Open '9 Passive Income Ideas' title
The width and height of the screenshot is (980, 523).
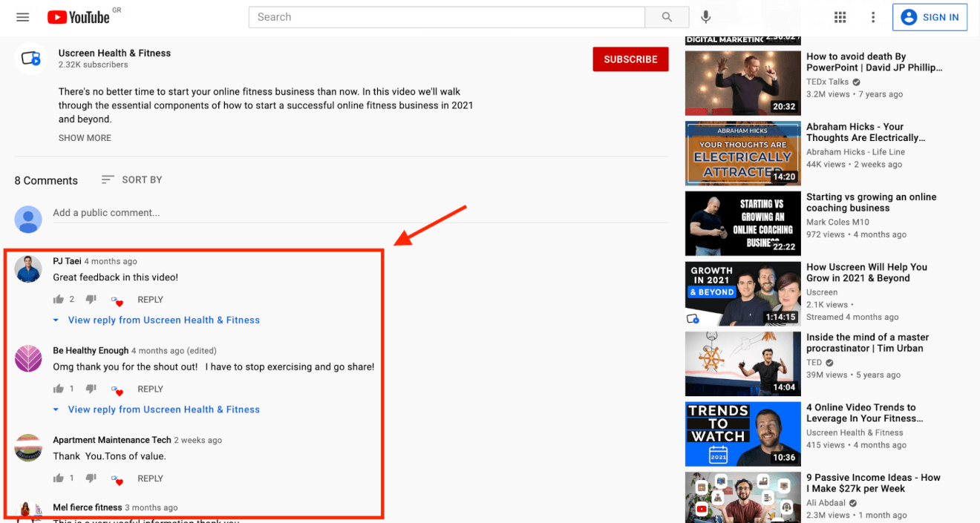coord(874,483)
